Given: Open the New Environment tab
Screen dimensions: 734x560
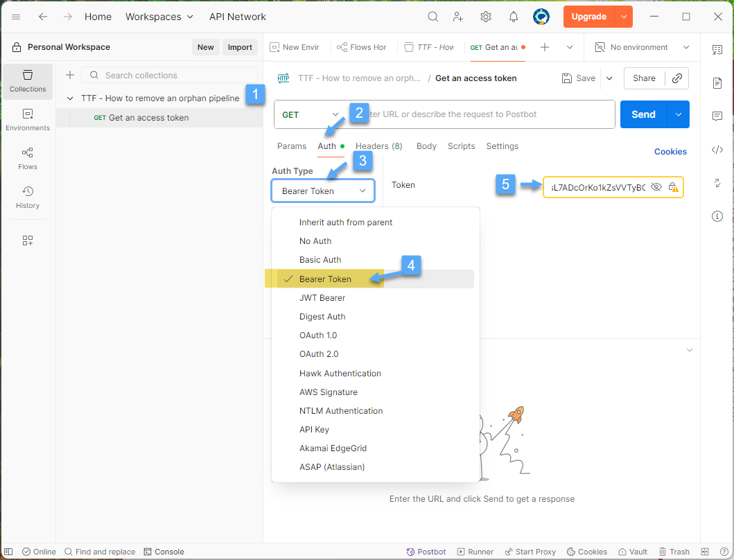Looking at the screenshot, I should click(x=295, y=47).
